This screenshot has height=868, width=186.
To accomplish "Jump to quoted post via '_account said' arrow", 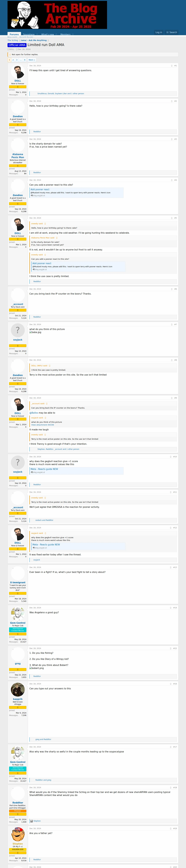I will [x=47, y=404].
